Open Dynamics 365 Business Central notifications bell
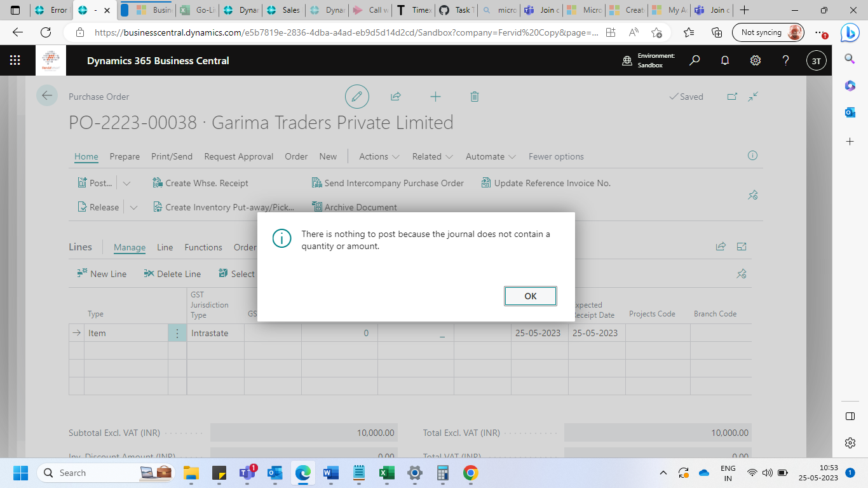Image resolution: width=868 pixels, height=488 pixels. click(x=724, y=60)
